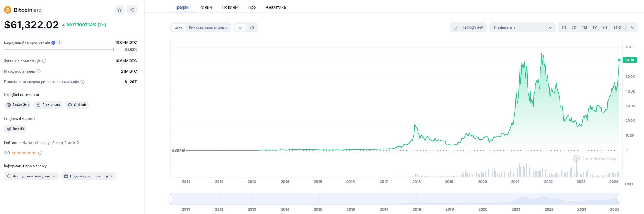Image resolution: width=644 pixels, height=214 pixels.
Task: Click На основі інституційних рейтингів 2 text
Action: (51, 143)
